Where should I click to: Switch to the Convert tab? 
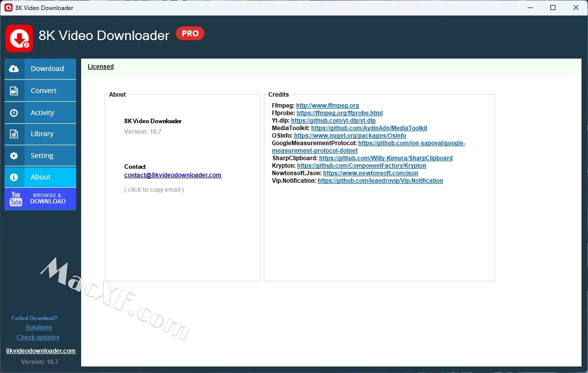[x=40, y=91]
